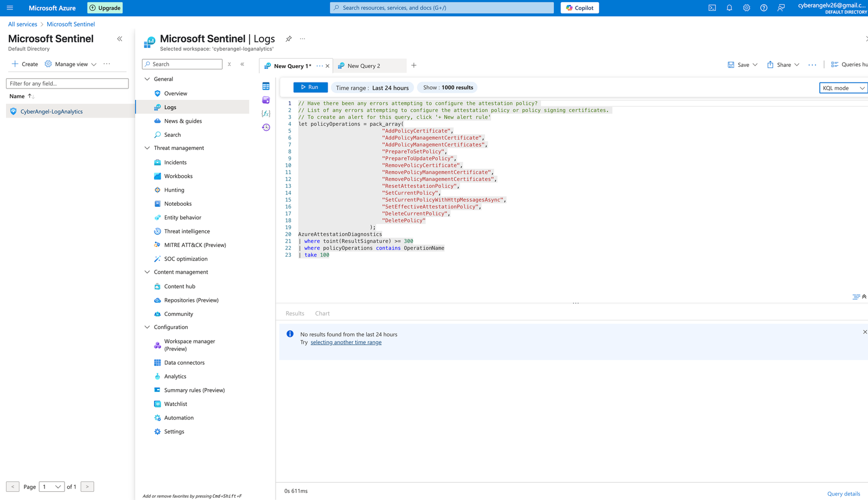
Task: Open the Tables pane in Logs
Action: pos(266,86)
